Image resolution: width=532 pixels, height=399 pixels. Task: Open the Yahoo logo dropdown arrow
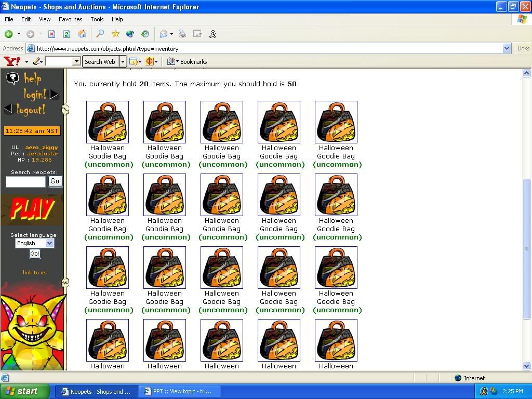click(26, 62)
